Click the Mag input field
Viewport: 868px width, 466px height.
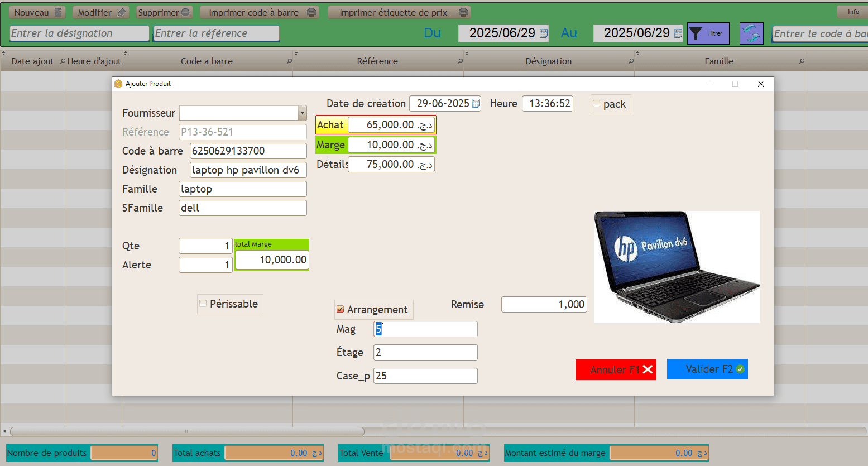tap(425, 329)
